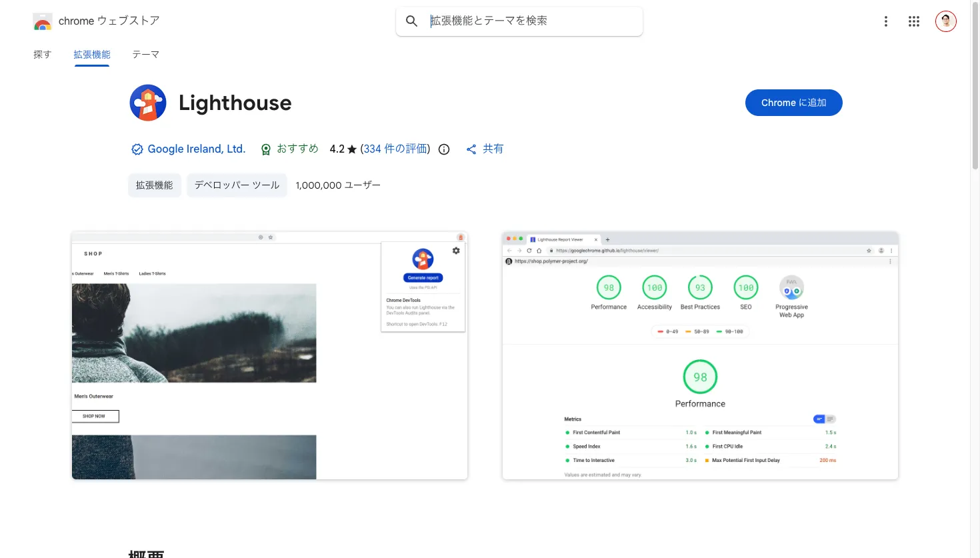Select the 探す tab
This screenshot has width=980, height=558.
[x=43, y=55]
